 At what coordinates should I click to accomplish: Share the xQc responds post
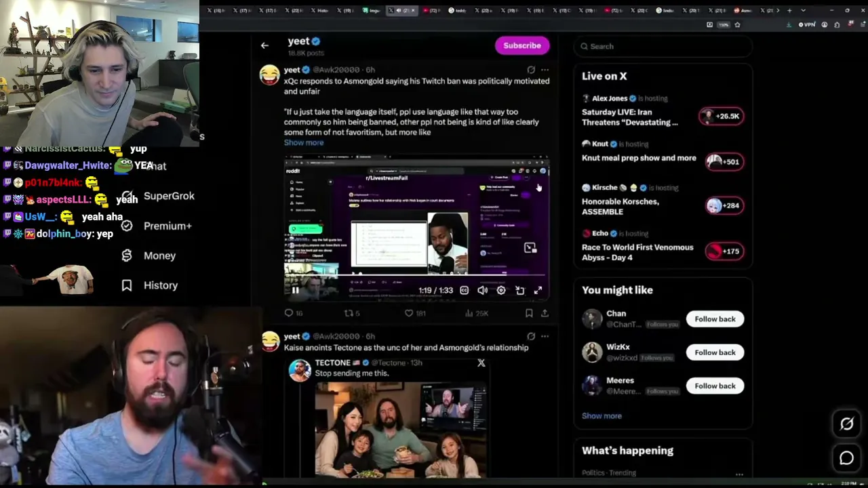tap(545, 313)
